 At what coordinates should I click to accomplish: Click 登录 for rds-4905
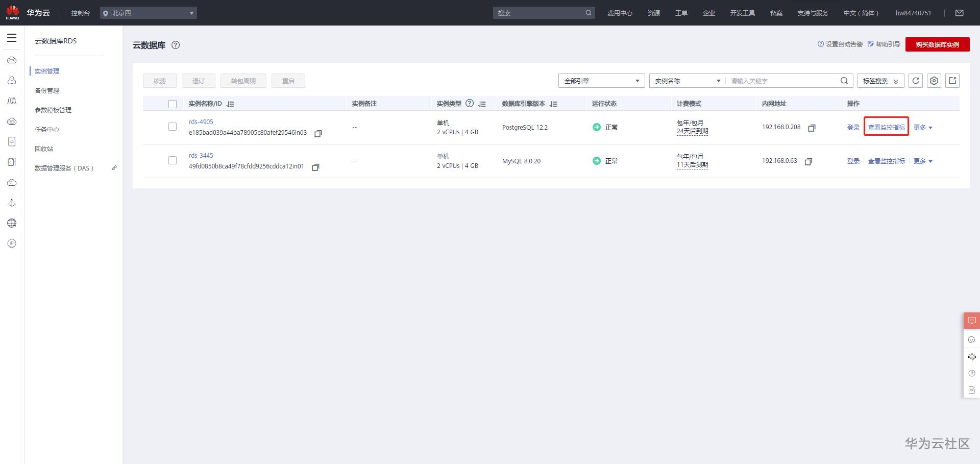click(x=853, y=128)
